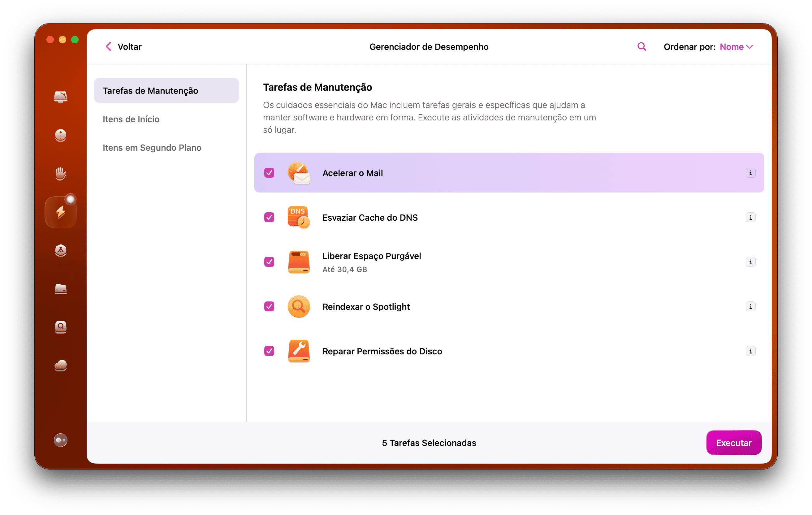Image resolution: width=812 pixels, height=515 pixels.
Task: Open the Smart Care monitor icon in sidebar
Action: [x=61, y=97]
